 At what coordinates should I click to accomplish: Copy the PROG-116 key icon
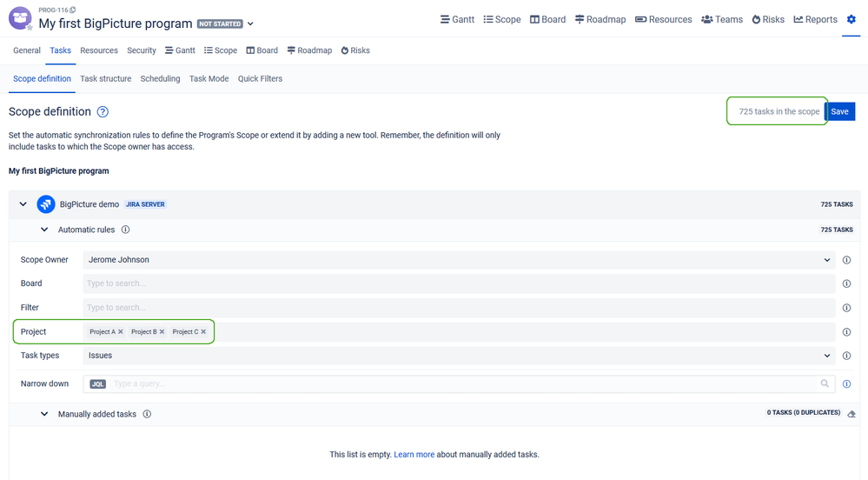[x=72, y=10]
